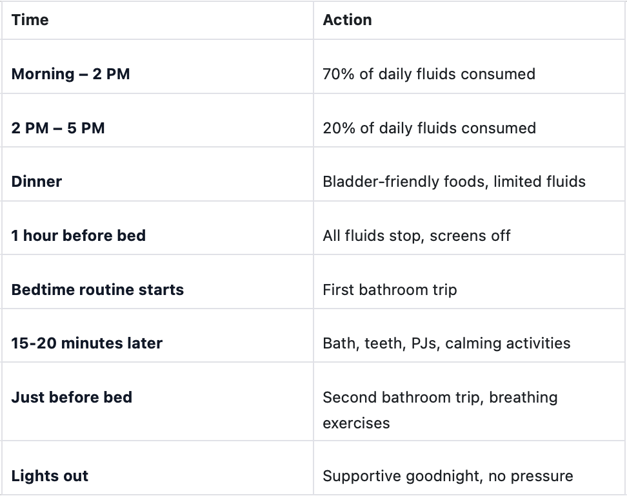This screenshot has height=496, width=627.
Task: Click the Time column header
Action: 30,20
